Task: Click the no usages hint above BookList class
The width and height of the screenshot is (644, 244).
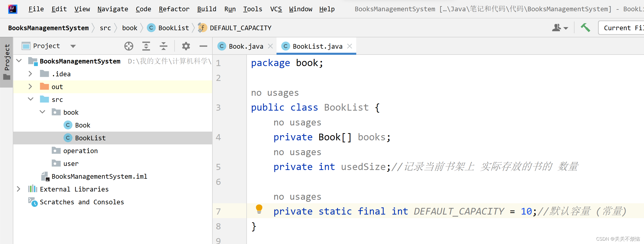Action: [x=275, y=93]
